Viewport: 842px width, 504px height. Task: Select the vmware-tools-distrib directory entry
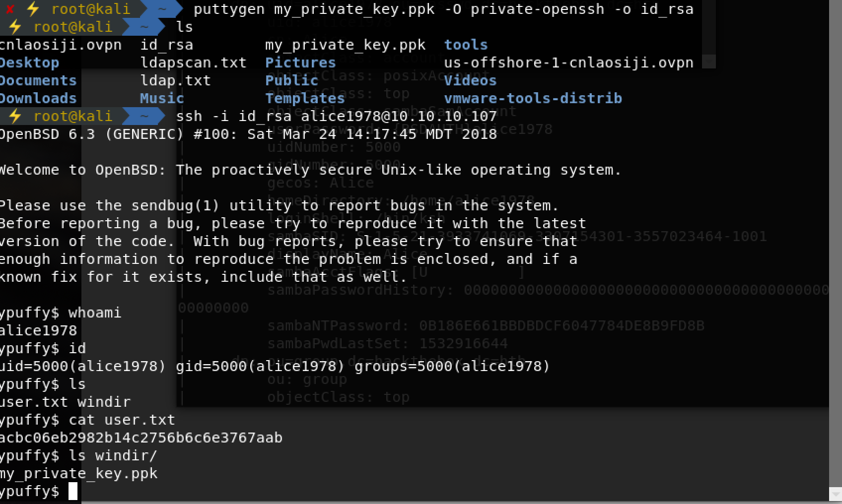(x=533, y=98)
